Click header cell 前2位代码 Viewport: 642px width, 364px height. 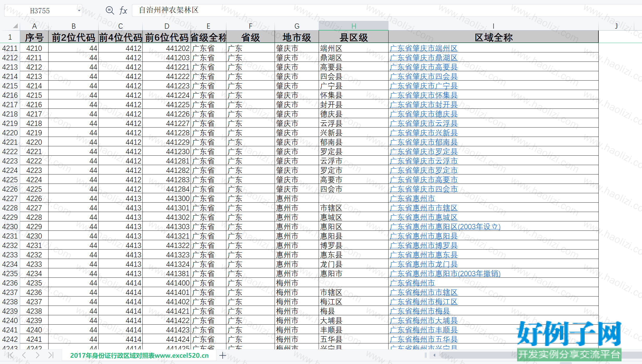74,37
